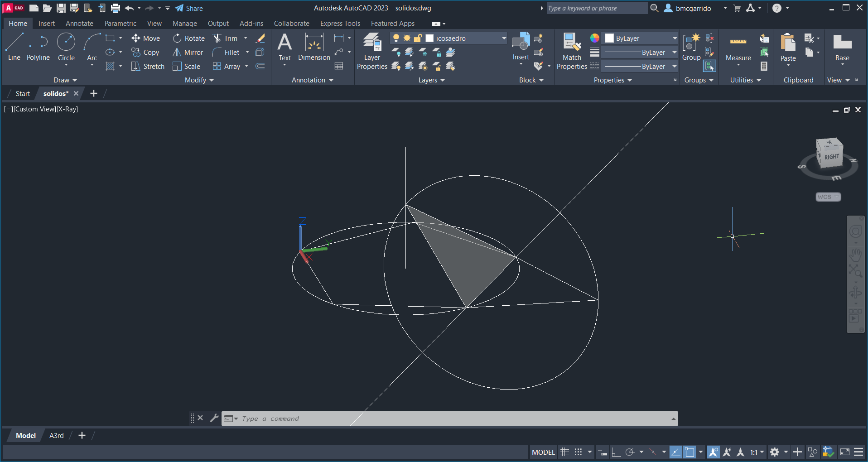The width and height of the screenshot is (868, 462).
Task: Toggle grid display in status bar
Action: tap(564, 452)
